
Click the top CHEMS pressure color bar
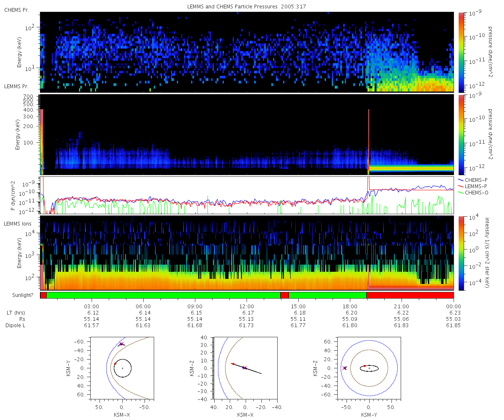click(460, 52)
